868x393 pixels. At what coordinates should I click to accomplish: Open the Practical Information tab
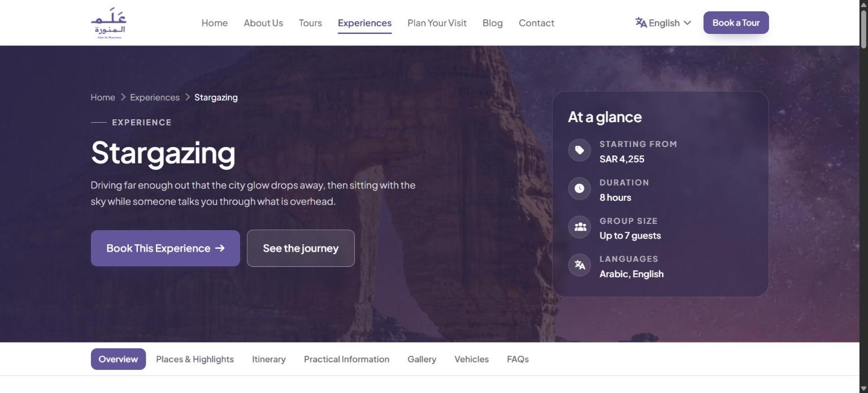click(346, 359)
